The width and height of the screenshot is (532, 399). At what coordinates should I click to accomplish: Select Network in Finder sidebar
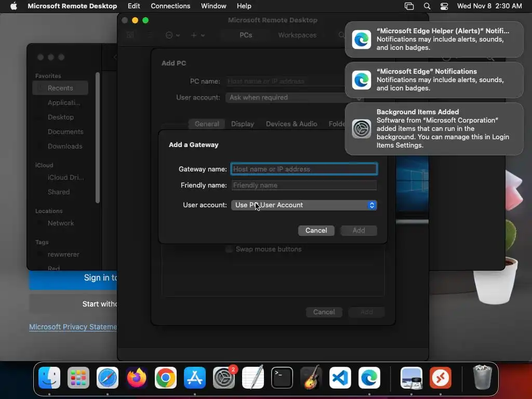pos(60,223)
